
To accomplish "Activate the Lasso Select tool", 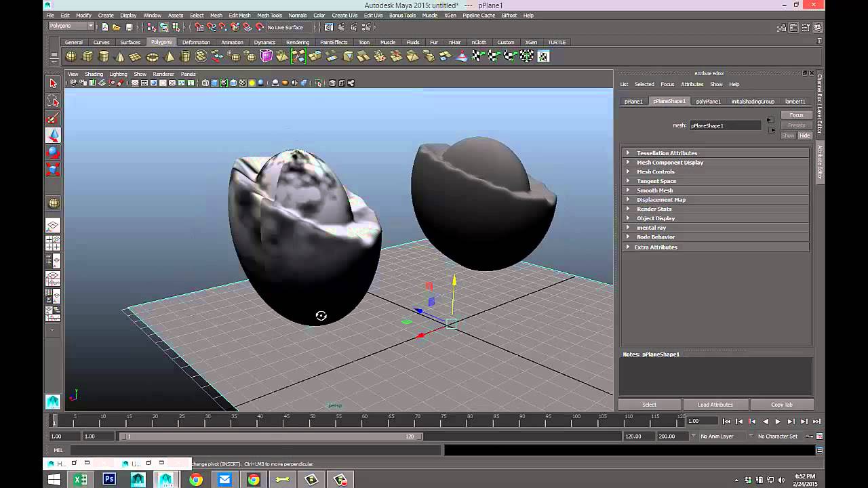I will (x=53, y=101).
